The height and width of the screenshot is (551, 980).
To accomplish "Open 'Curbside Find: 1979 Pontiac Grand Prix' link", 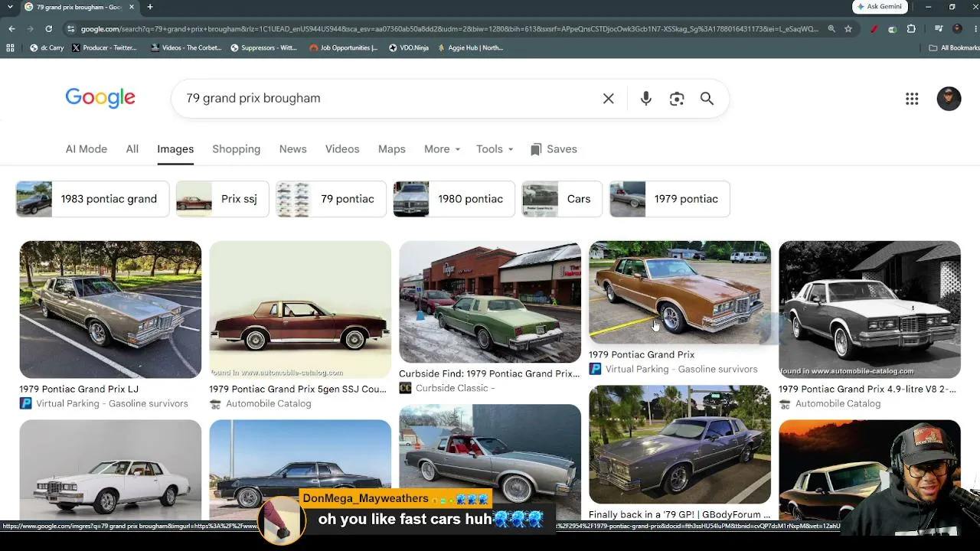I will [489, 373].
